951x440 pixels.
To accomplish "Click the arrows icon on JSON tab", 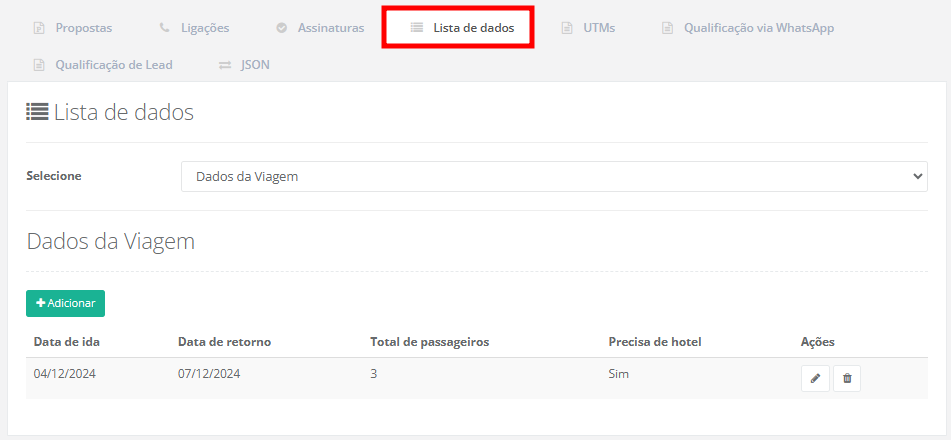I will (224, 65).
